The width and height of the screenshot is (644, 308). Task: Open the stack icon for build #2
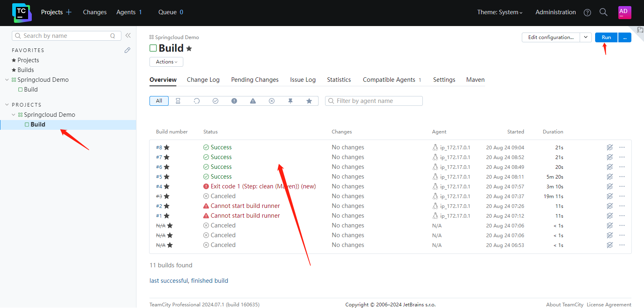tap(610, 206)
